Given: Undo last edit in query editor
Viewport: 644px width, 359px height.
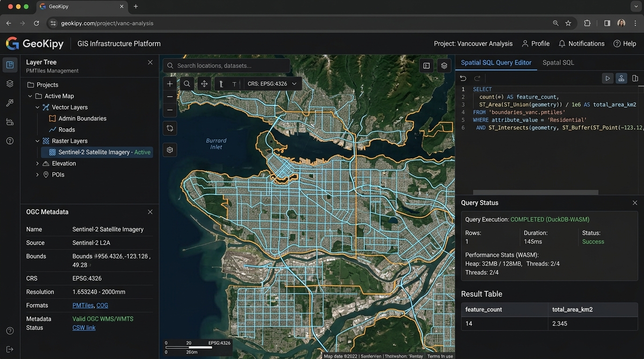Looking at the screenshot, I should click(463, 79).
